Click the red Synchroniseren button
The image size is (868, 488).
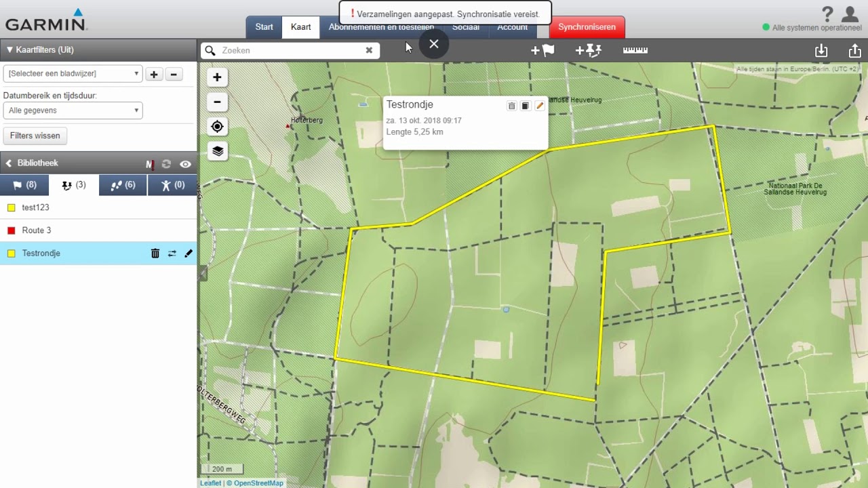pyautogui.click(x=587, y=27)
